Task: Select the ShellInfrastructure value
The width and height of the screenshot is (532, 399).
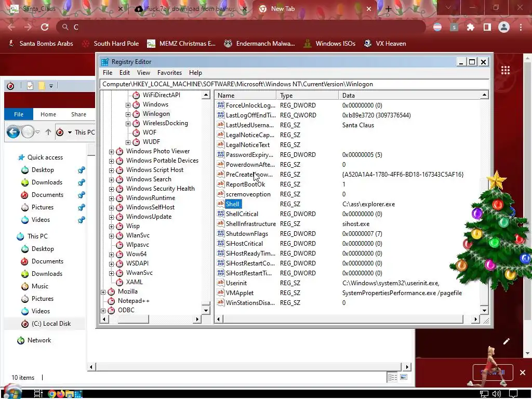Action: (251, 224)
